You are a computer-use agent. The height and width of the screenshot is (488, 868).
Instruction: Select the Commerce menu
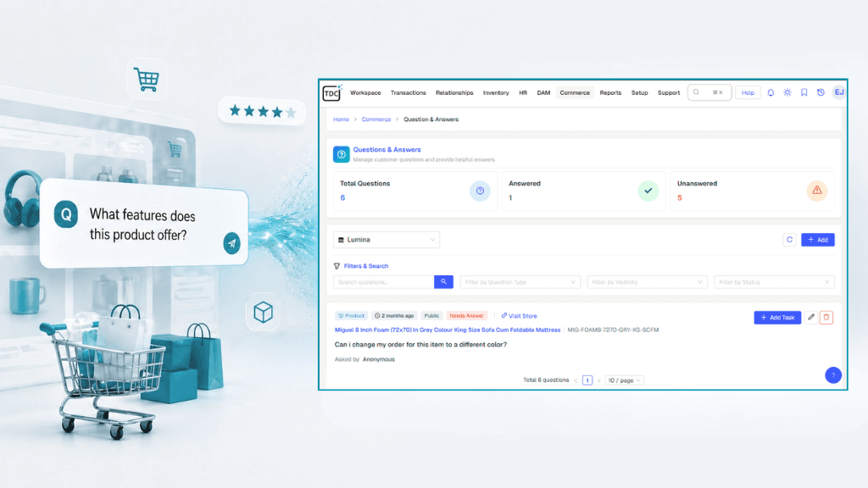tap(575, 93)
